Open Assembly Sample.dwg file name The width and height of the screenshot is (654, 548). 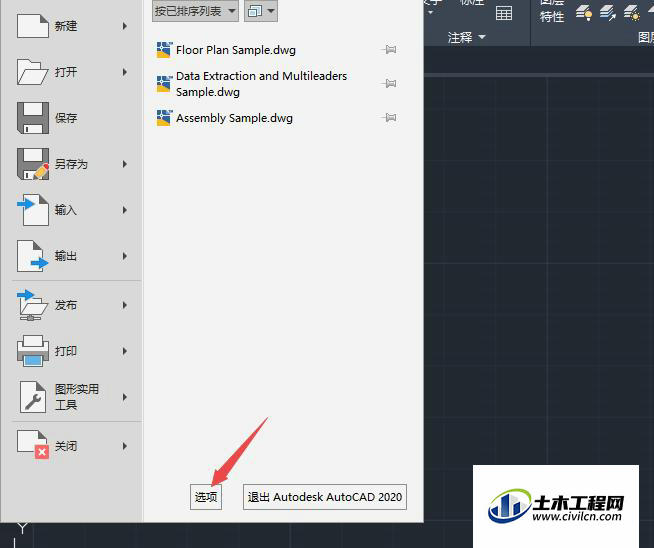pos(234,118)
